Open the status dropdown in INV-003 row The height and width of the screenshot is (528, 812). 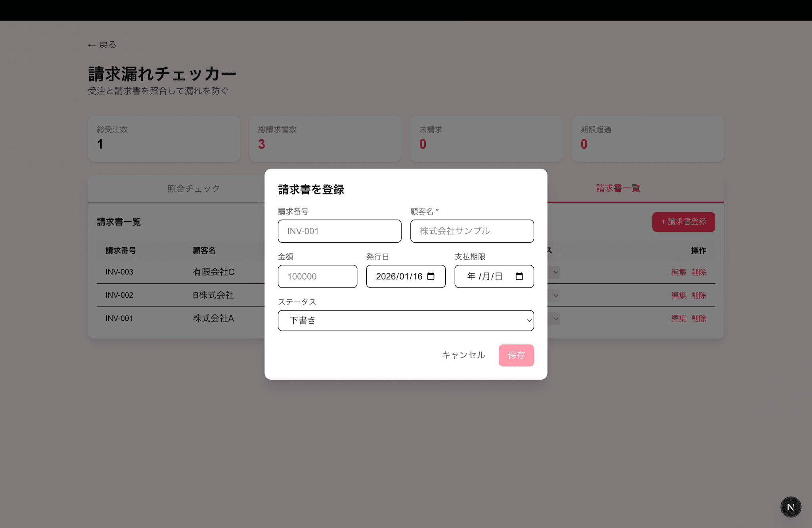pos(555,272)
